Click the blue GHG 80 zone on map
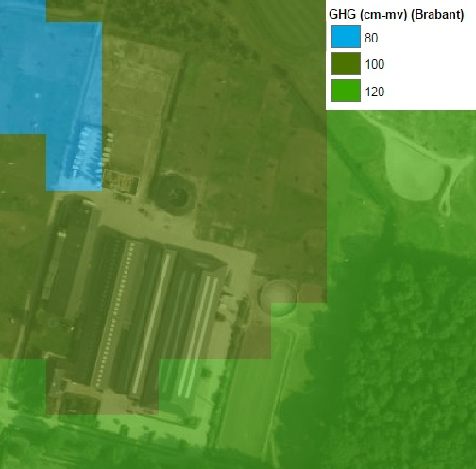This screenshot has width=476, height=469. (50, 78)
